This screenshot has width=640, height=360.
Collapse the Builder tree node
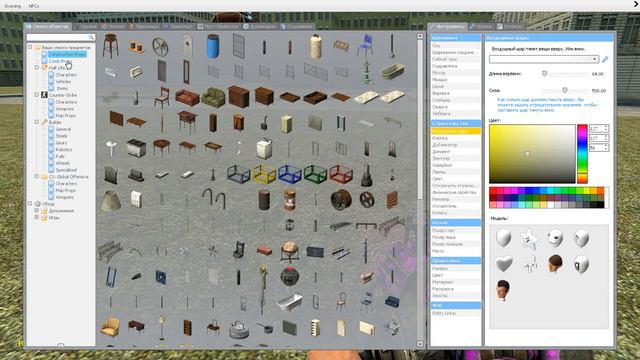pos(36,122)
